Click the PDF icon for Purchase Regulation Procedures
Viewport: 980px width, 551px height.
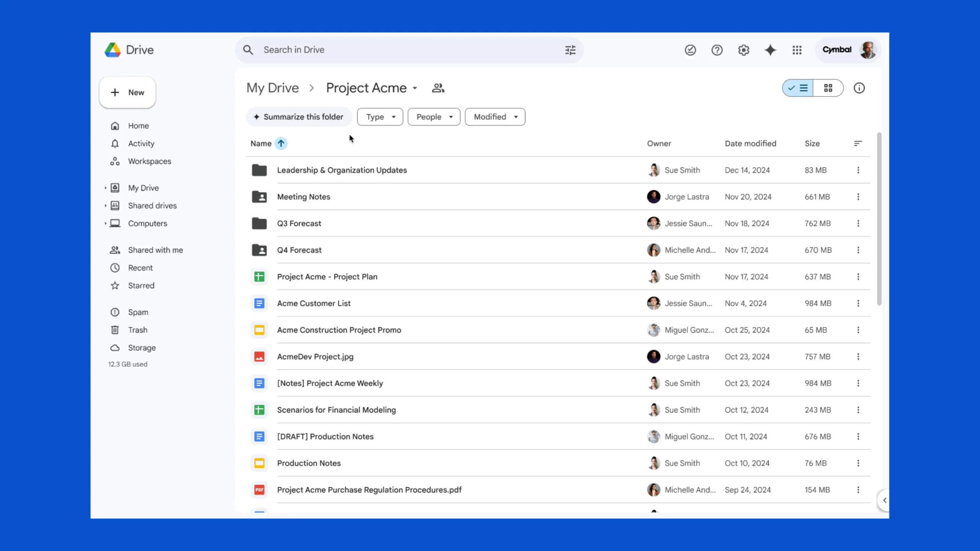tap(259, 490)
